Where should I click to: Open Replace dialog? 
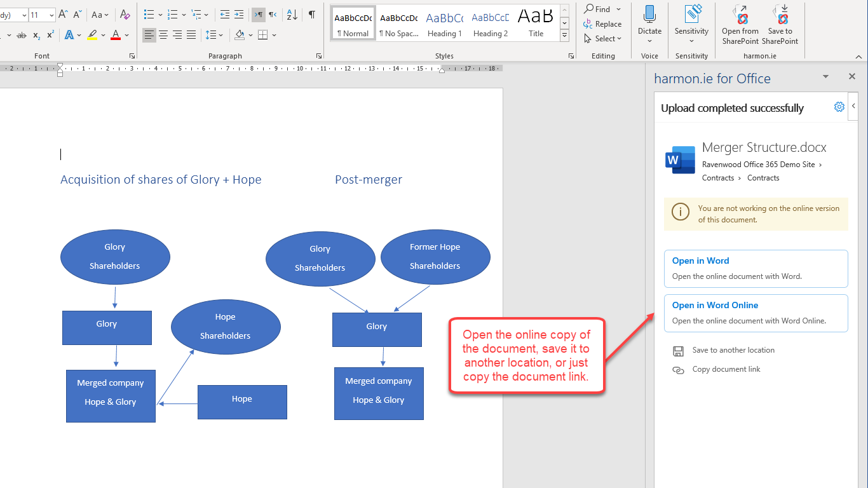[602, 24]
